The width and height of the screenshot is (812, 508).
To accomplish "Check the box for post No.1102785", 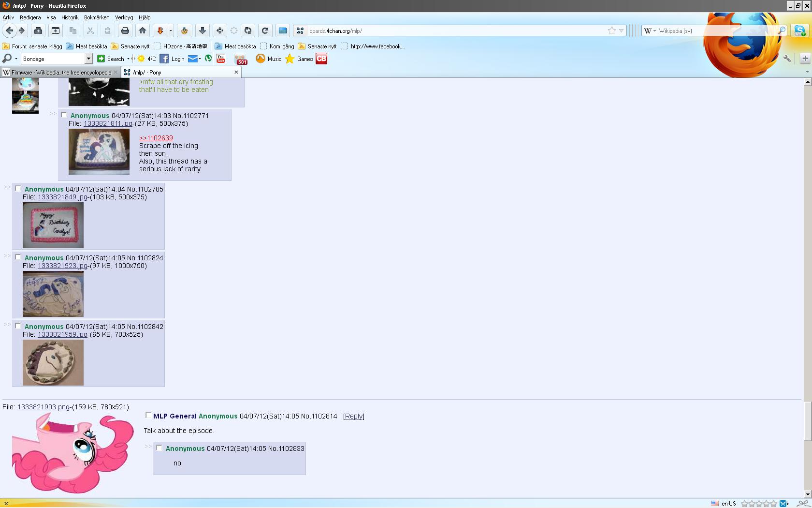I will point(18,189).
